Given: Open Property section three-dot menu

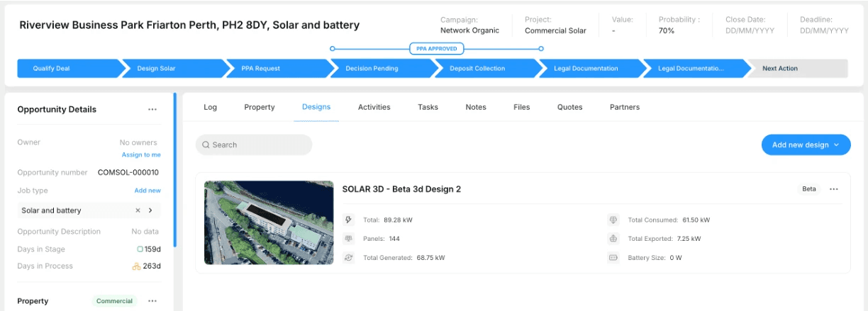Looking at the screenshot, I should 152,301.
